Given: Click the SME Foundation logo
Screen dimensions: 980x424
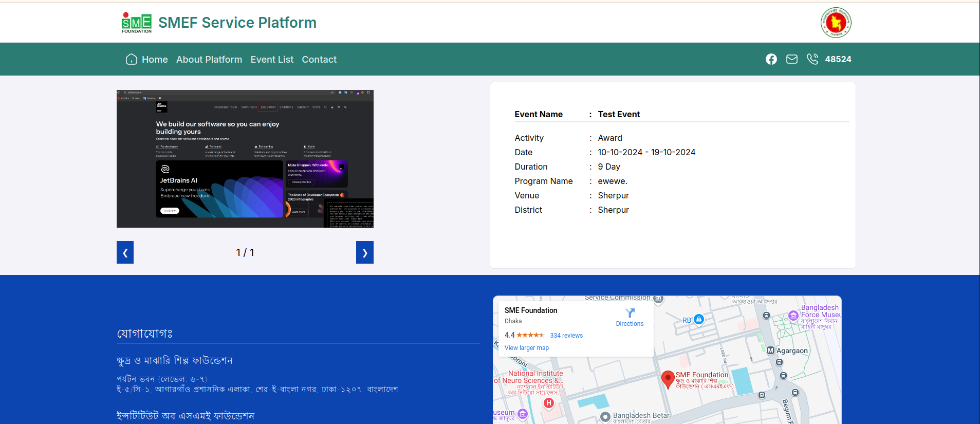Looking at the screenshot, I should pos(137,23).
